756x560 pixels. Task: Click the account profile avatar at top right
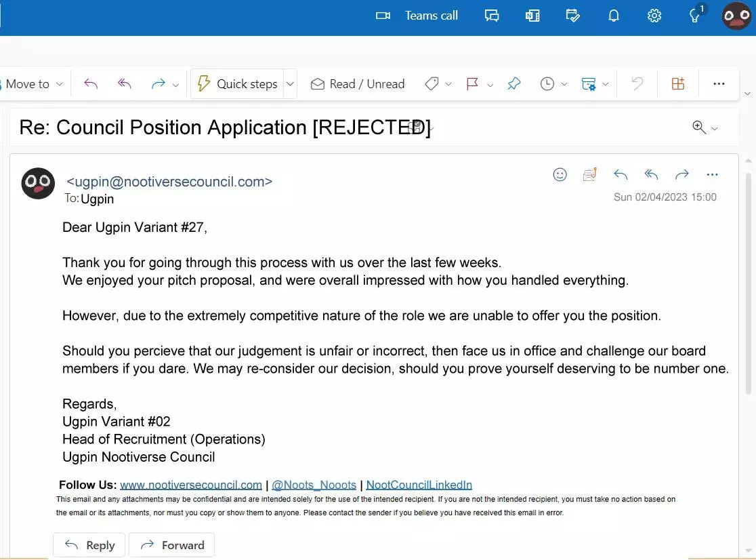click(736, 16)
